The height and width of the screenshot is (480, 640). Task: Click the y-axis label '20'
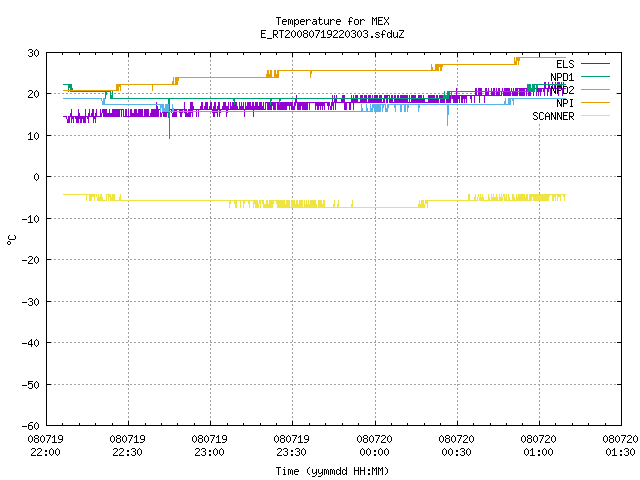click(x=33, y=94)
